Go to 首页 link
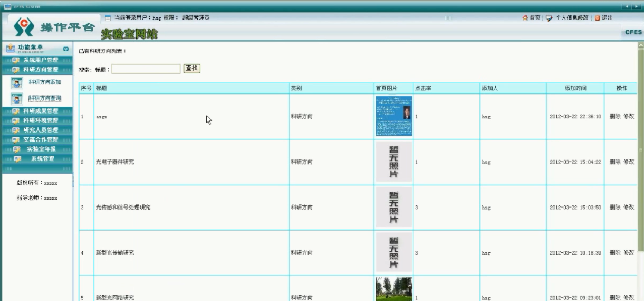Viewport: 644px width, 301px height. coord(534,18)
